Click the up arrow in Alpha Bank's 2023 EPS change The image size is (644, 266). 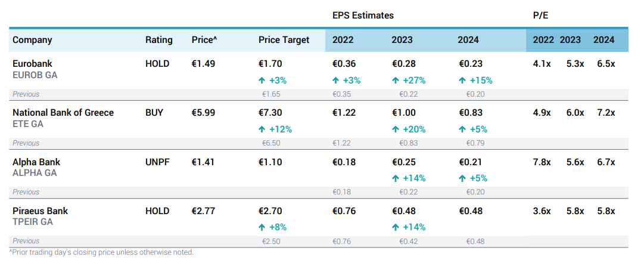(x=396, y=178)
